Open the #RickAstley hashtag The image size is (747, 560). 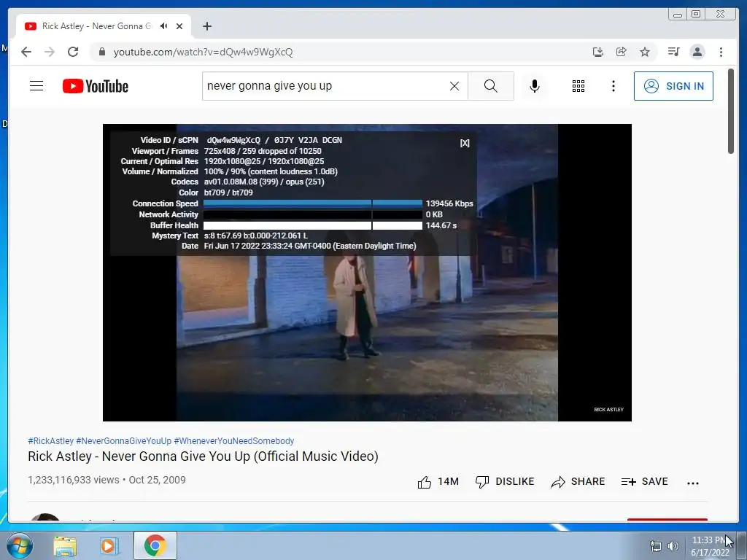(51, 441)
